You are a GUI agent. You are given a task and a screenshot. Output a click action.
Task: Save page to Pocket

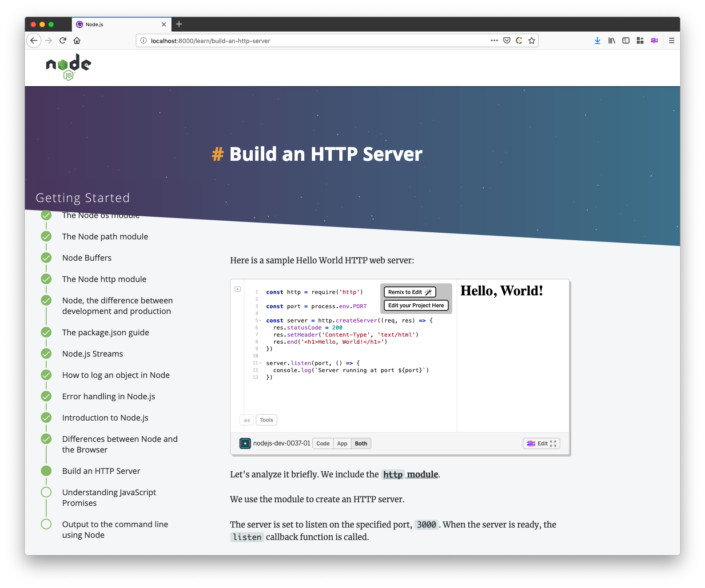[x=506, y=40]
